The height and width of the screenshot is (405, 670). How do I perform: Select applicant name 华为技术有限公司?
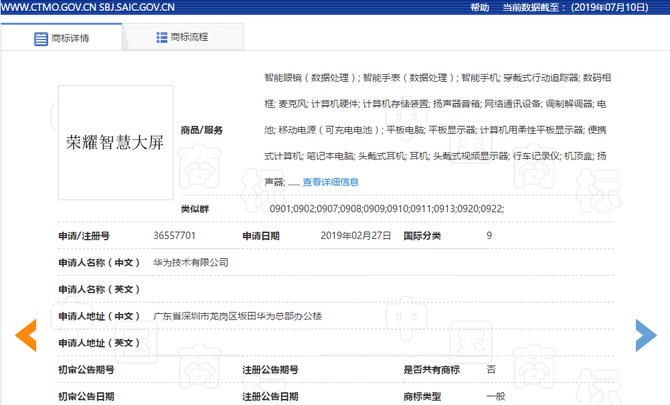point(191,262)
